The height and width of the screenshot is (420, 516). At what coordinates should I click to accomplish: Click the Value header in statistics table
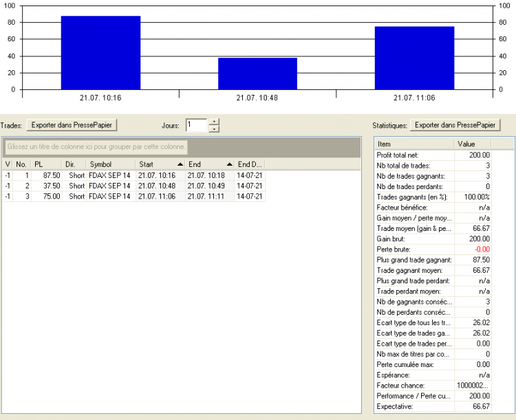[x=472, y=144]
